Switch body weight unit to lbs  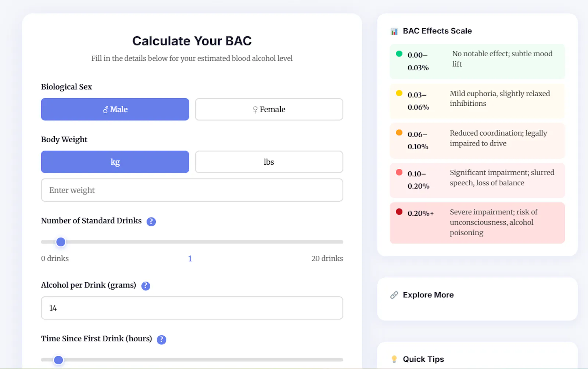pos(269,162)
